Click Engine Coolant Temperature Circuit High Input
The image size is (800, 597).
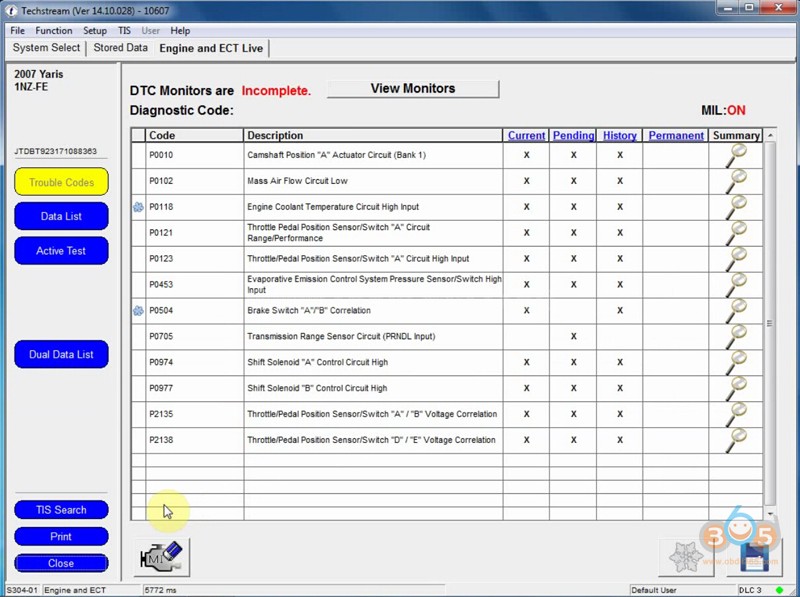tap(333, 207)
